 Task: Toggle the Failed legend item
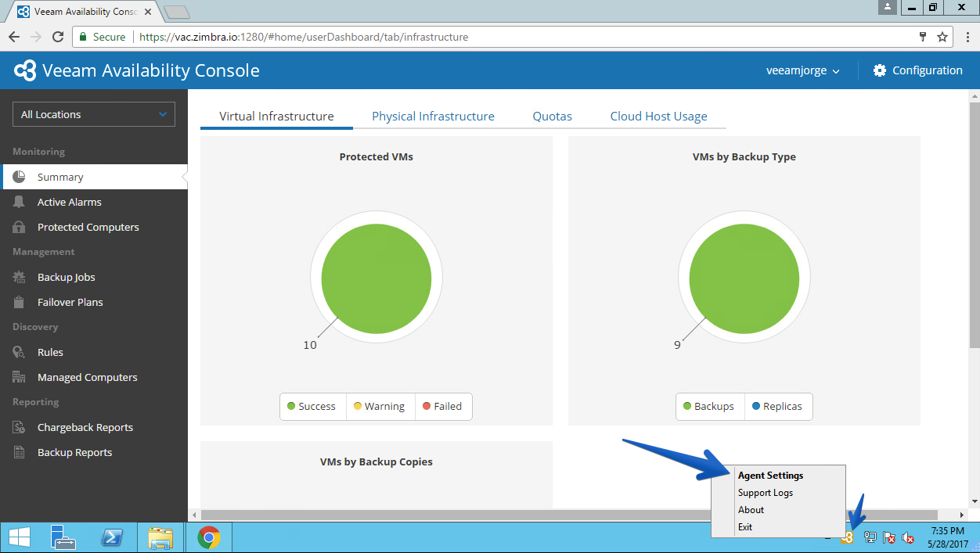tap(443, 407)
